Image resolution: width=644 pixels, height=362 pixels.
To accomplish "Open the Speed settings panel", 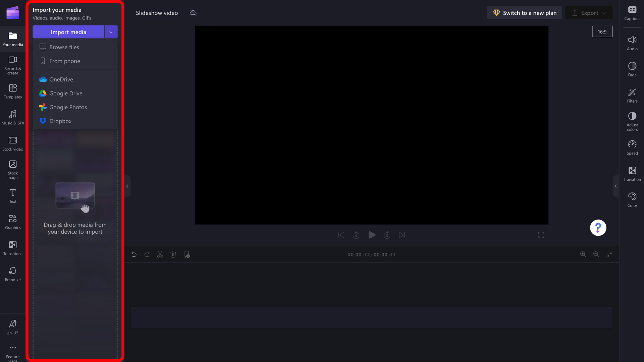I will pos(632,147).
